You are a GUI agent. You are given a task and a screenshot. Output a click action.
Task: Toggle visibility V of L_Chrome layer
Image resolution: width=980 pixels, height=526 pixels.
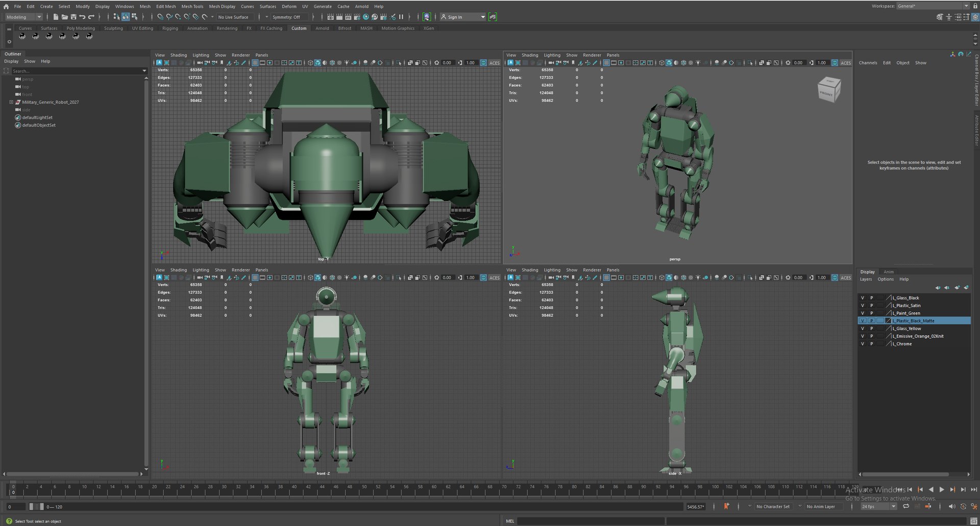[863, 344]
